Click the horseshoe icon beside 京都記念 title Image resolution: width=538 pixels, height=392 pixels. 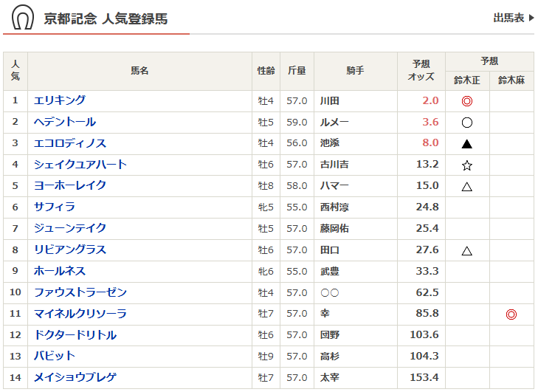pos(23,17)
